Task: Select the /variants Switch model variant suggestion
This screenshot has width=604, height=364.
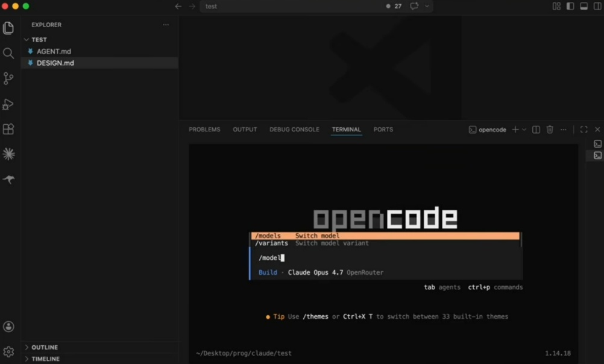Action: tap(385, 243)
